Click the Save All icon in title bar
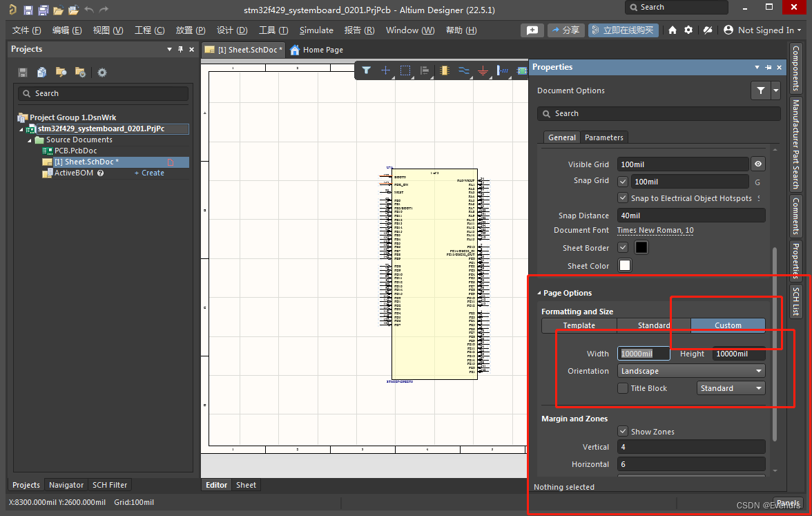Viewport: 812px width, 516px height. pyautogui.click(x=43, y=10)
